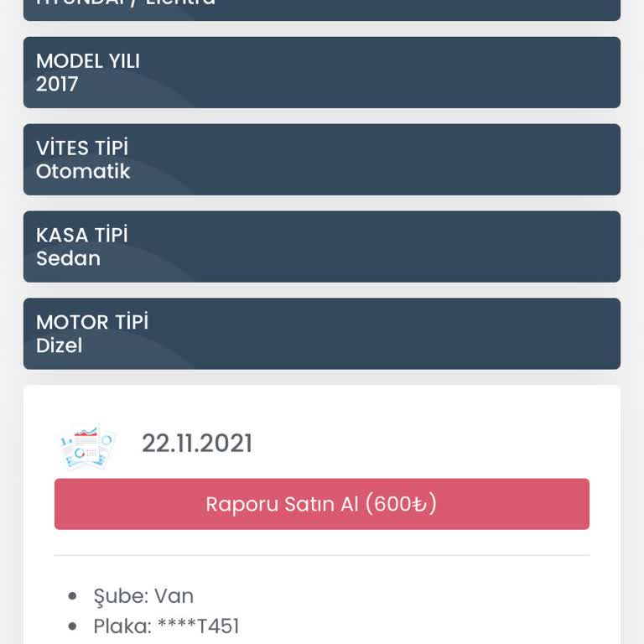
Task: Click the KASA TİPİ heading
Action: [82, 236]
